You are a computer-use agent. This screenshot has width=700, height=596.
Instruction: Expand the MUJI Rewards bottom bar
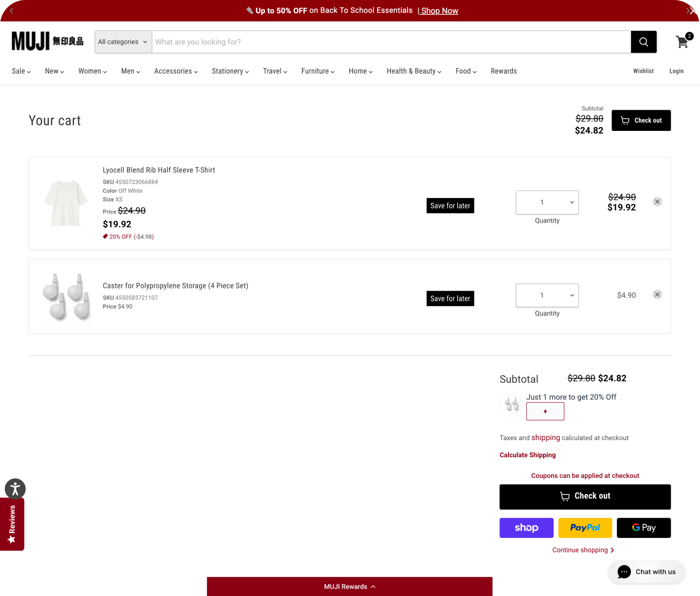pos(349,586)
